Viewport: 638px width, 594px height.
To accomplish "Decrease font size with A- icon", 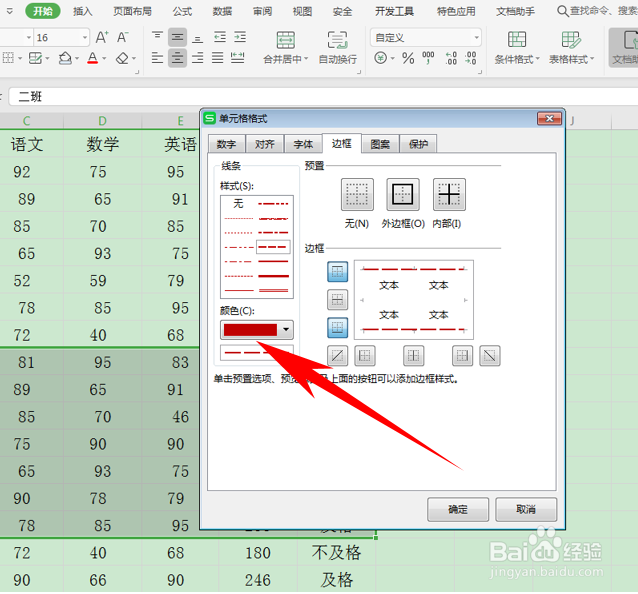I will tap(122, 37).
